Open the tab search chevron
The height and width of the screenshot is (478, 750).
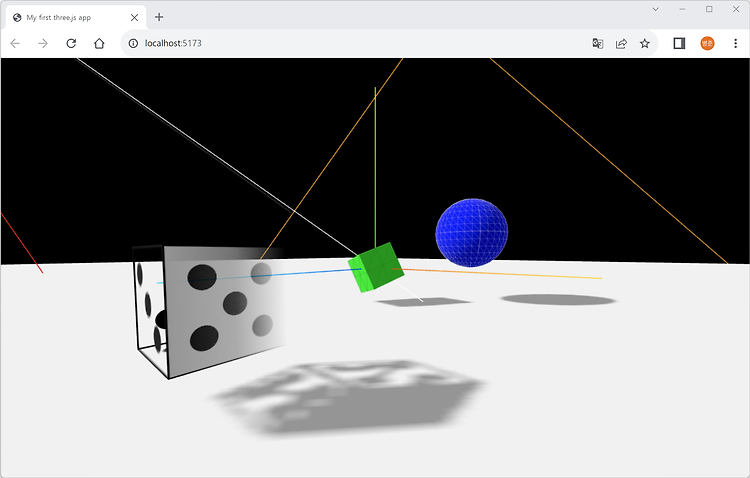click(x=656, y=9)
